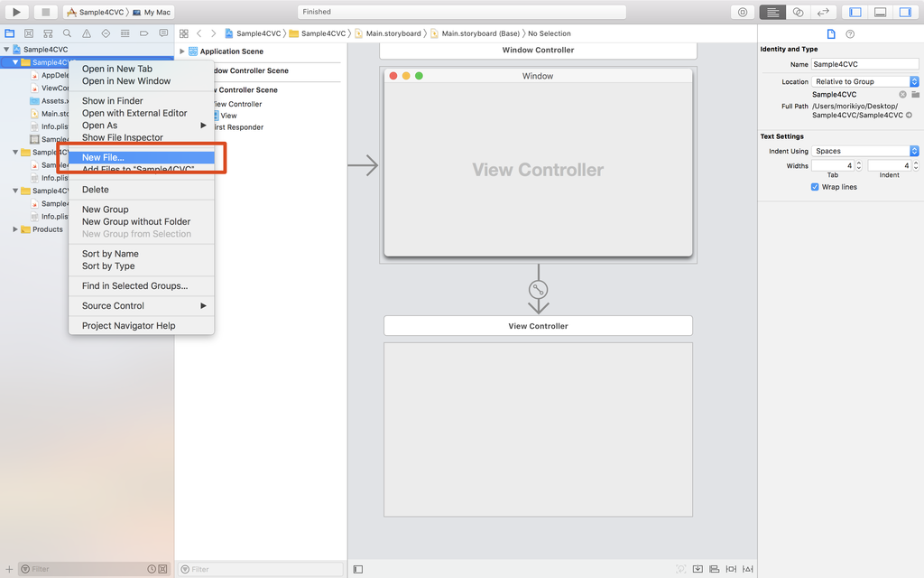Screen dimensions: 924x578
Task: Open Project Navigator Help
Action: (x=142, y=325)
